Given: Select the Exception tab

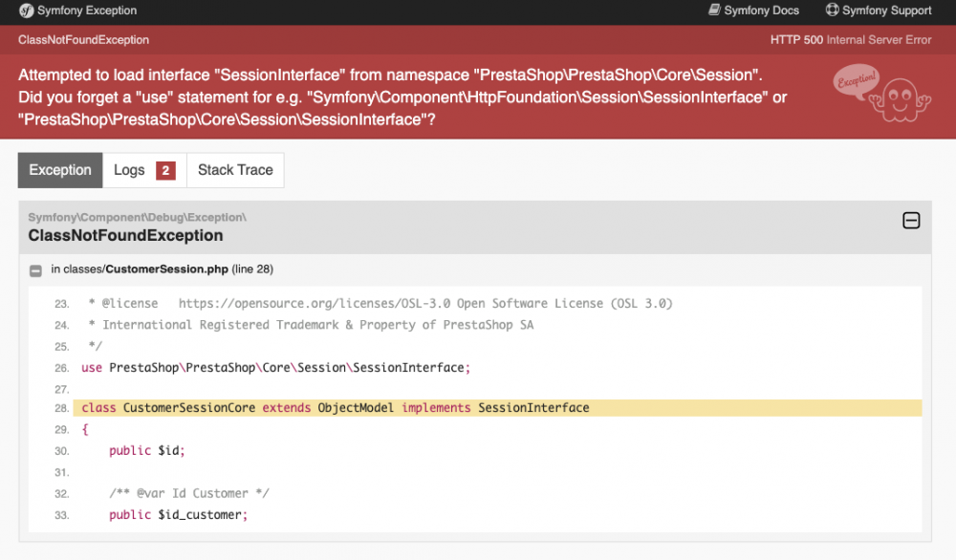Looking at the screenshot, I should click(59, 170).
